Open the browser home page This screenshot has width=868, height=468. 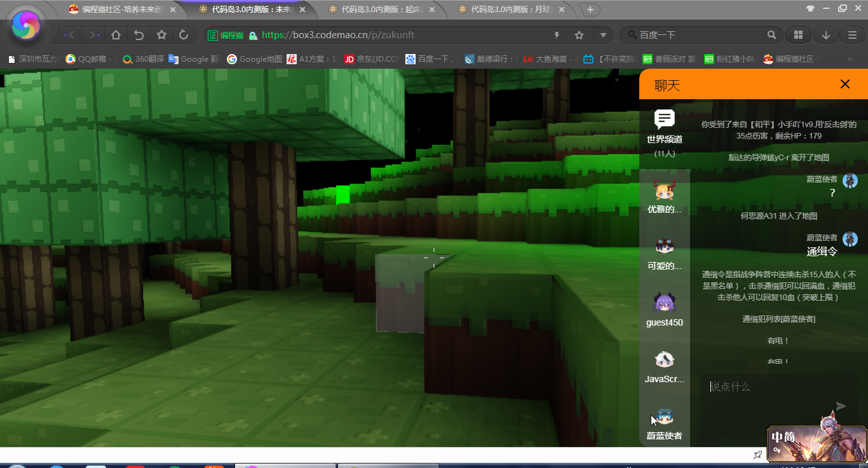[x=116, y=35]
